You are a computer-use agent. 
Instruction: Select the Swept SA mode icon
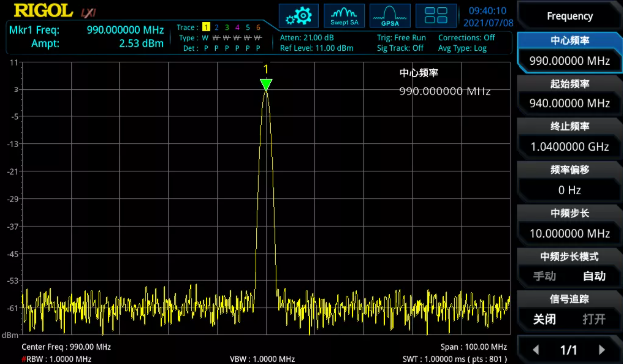pos(344,16)
